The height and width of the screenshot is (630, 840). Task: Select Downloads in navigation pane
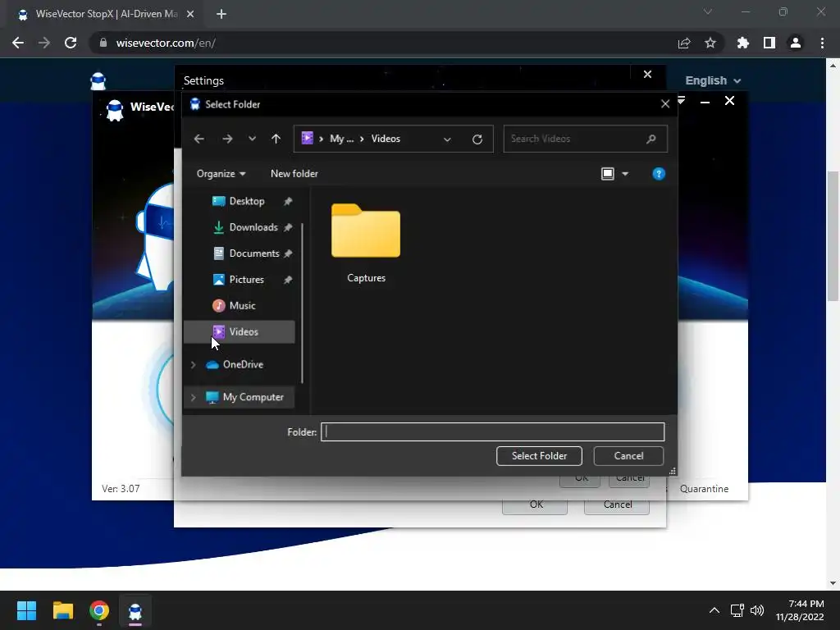[253, 228]
